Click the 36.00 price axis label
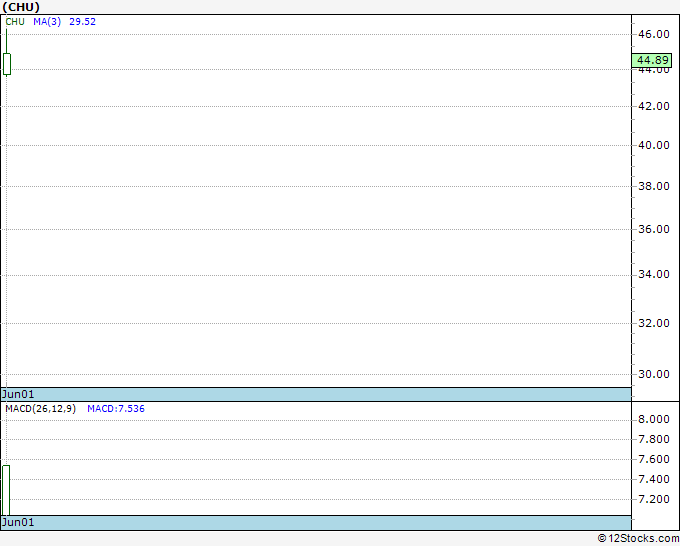 tap(654, 229)
